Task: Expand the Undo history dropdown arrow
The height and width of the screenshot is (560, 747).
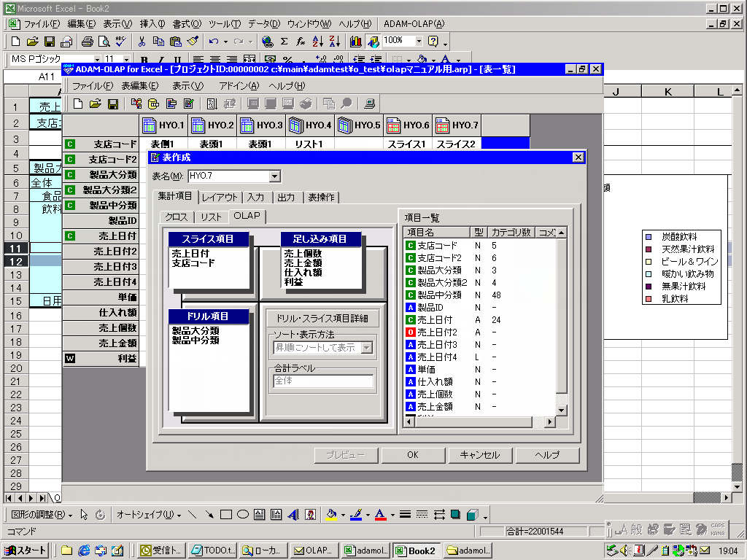Action: [225, 42]
